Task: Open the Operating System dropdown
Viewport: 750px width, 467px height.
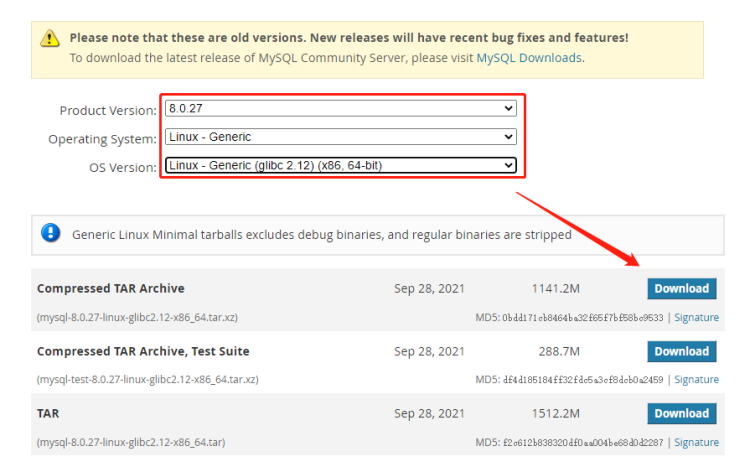Action: tap(341, 137)
